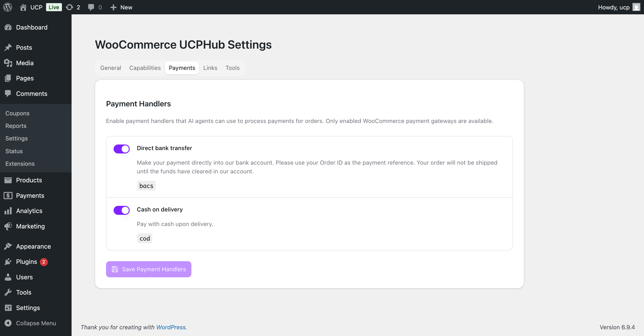Toggle off Cash on delivery
This screenshot has width=644, height=336.
tap(121, 210)
